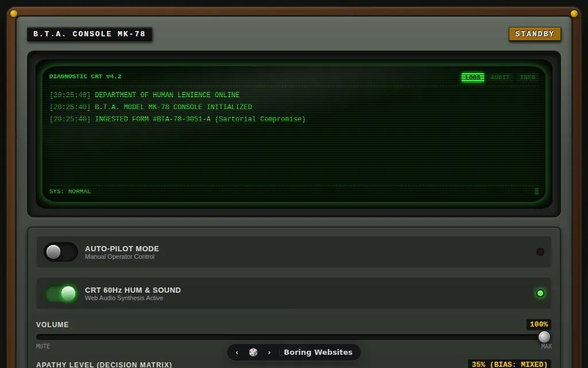Screen dimensions: 588x368
Task: Switch to the LOGS tab on CRT
Action: [x=473, y=78]
